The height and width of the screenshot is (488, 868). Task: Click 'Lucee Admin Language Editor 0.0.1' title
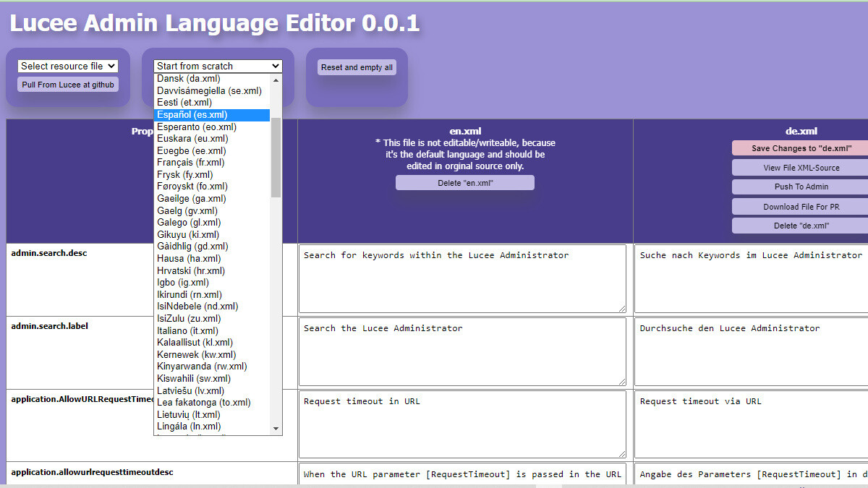214,23
